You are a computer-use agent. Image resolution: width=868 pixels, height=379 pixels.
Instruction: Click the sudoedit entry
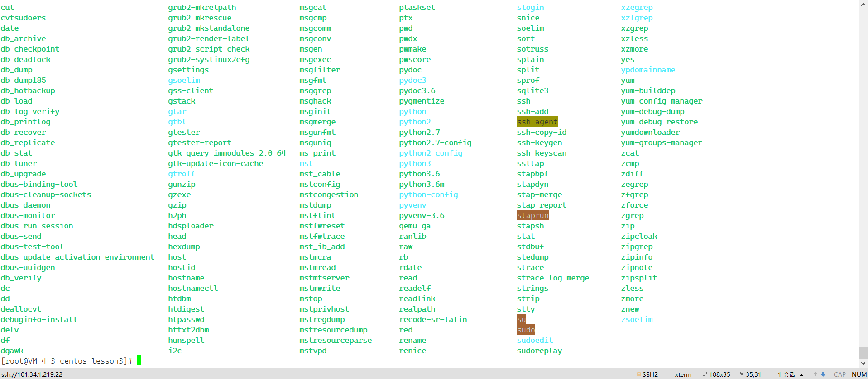535,340
